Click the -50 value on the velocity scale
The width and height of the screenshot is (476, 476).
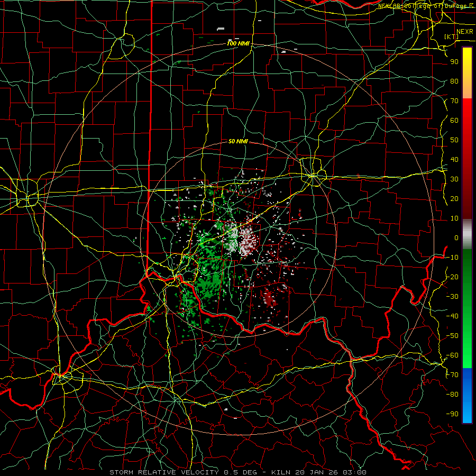tap(452, 336)
